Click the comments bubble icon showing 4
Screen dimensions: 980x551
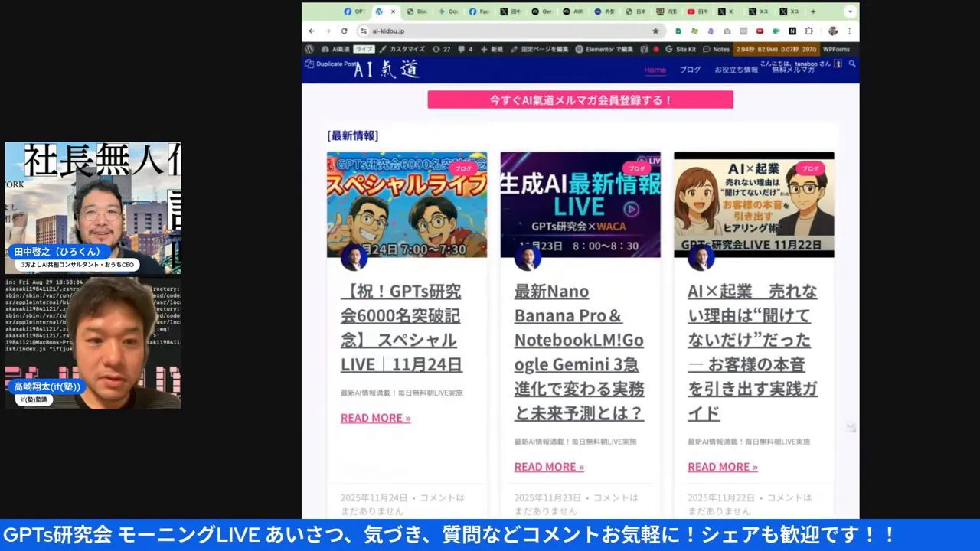(464, 49)
